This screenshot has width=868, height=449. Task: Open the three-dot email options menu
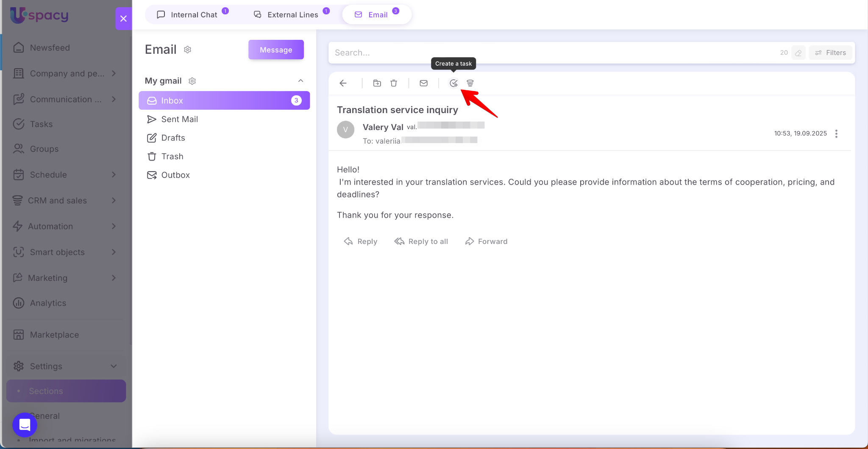[836, 134]
